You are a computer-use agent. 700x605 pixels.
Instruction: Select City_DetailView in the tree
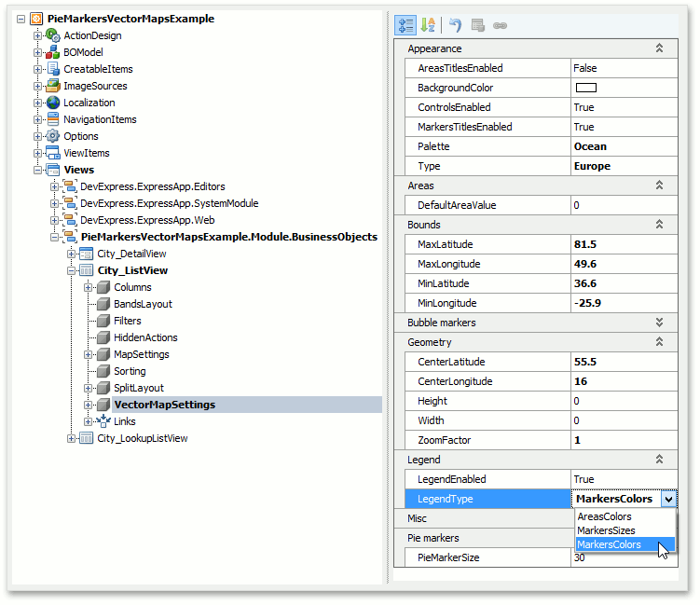pos(131,254)
